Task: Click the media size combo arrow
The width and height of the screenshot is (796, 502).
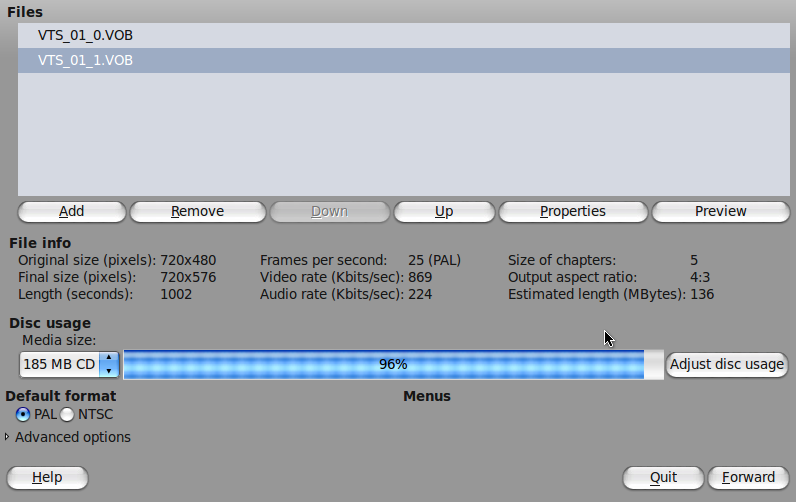Action: (109, 364)
